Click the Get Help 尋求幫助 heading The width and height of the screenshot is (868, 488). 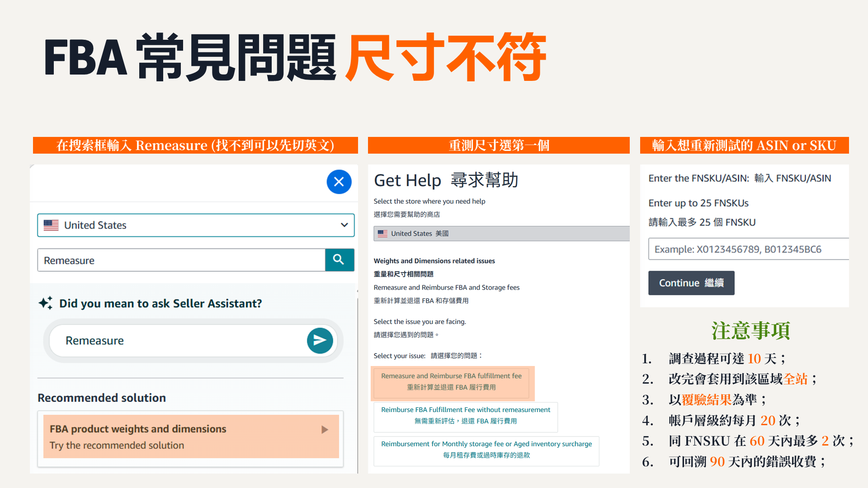(446, 180)
